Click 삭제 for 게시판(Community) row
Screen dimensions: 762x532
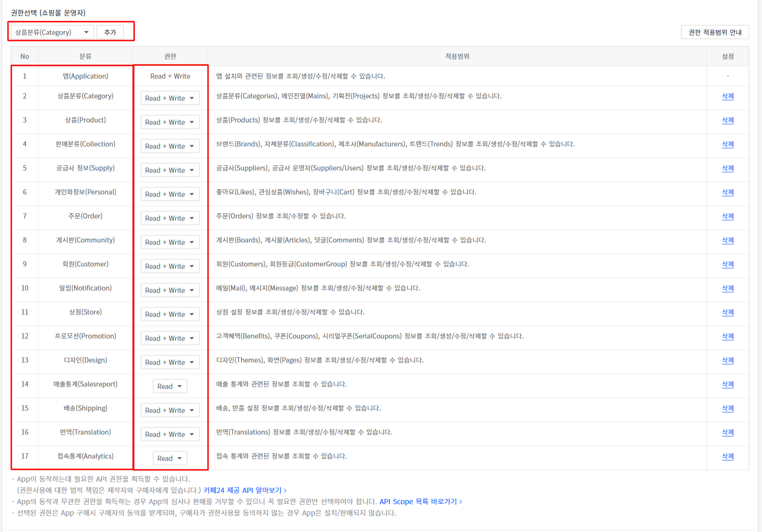(x=728, y=240)
